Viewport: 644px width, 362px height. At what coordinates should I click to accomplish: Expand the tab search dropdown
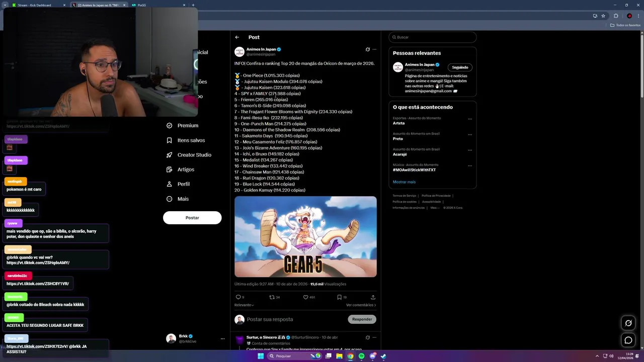tap(5, 5)
